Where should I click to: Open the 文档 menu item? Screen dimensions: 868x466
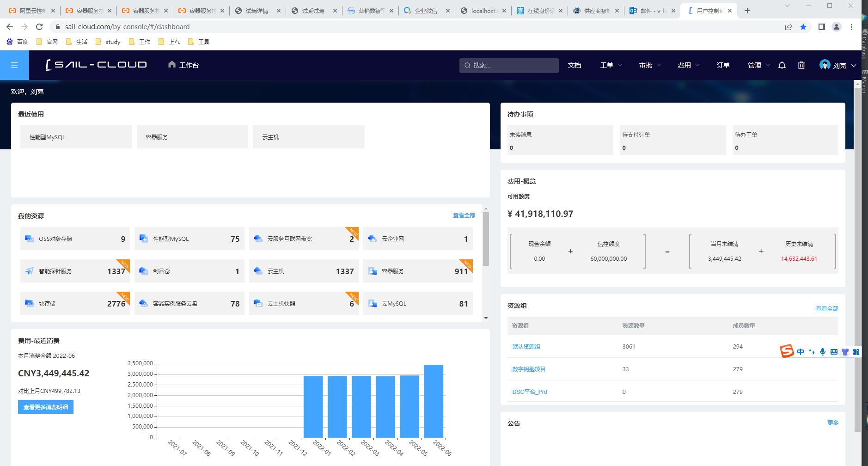tap(575, 65)
